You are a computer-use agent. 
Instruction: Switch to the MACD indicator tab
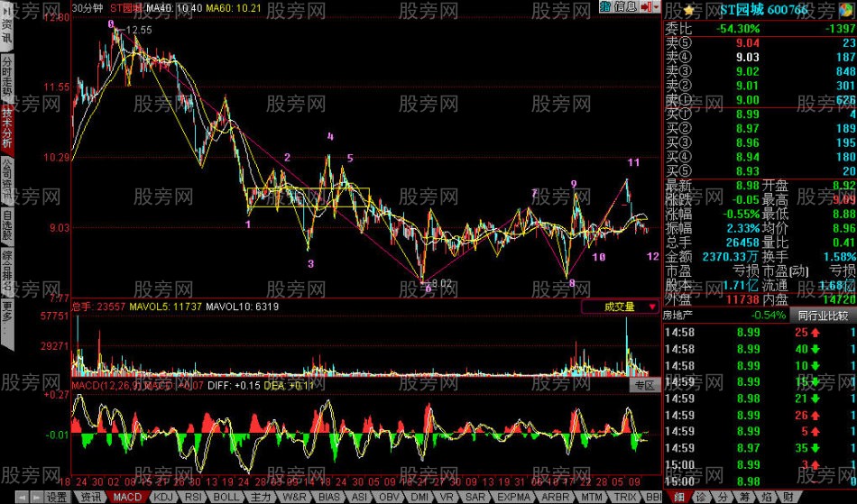pyautogui.click(x=127, y=498)
